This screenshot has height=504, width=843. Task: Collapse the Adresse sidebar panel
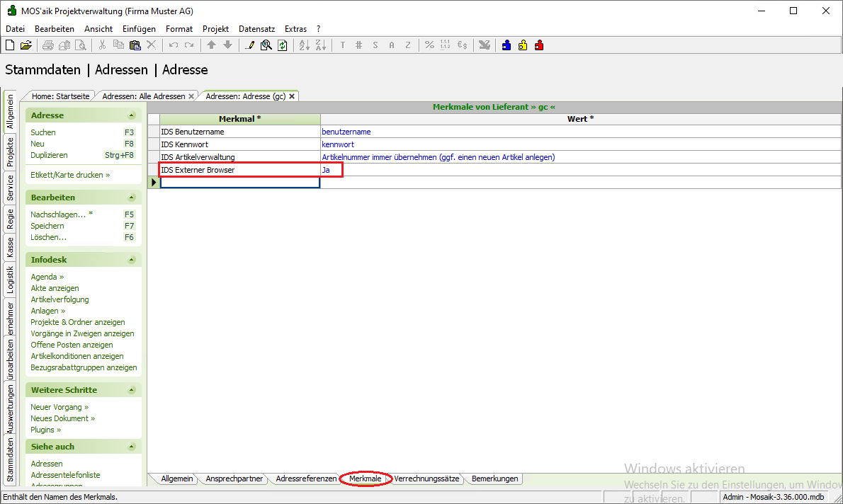131,115
